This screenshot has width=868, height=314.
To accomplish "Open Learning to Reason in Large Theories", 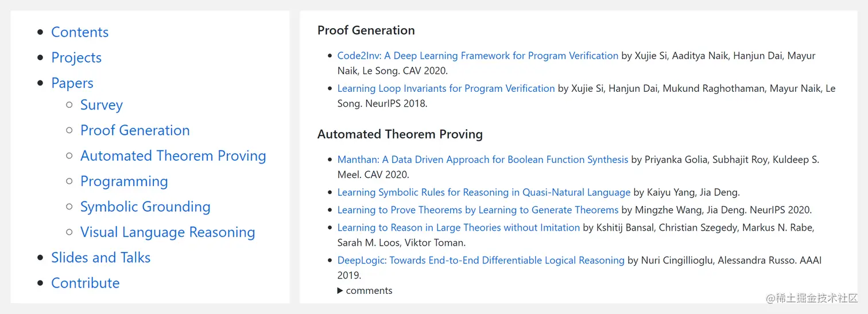I will tap(459, 228).
